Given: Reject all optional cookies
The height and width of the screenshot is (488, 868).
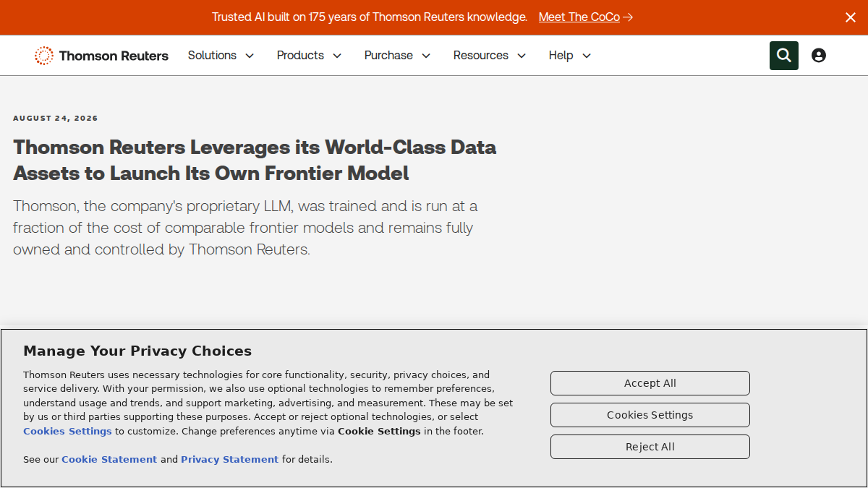Looking at the screenshot, I should tap(650, 447).
